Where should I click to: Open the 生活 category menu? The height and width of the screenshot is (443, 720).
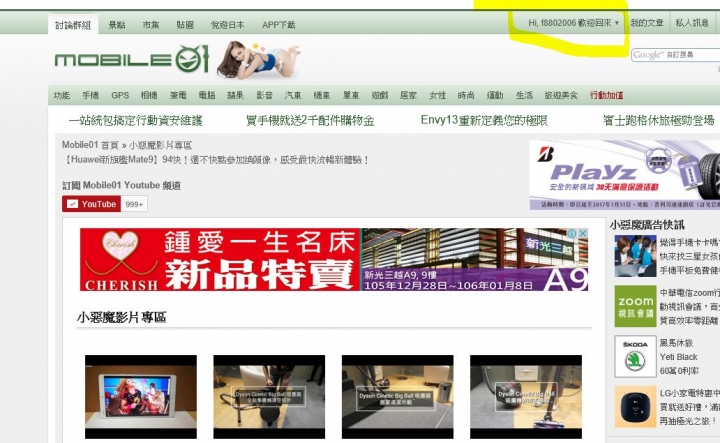[524, 95]
